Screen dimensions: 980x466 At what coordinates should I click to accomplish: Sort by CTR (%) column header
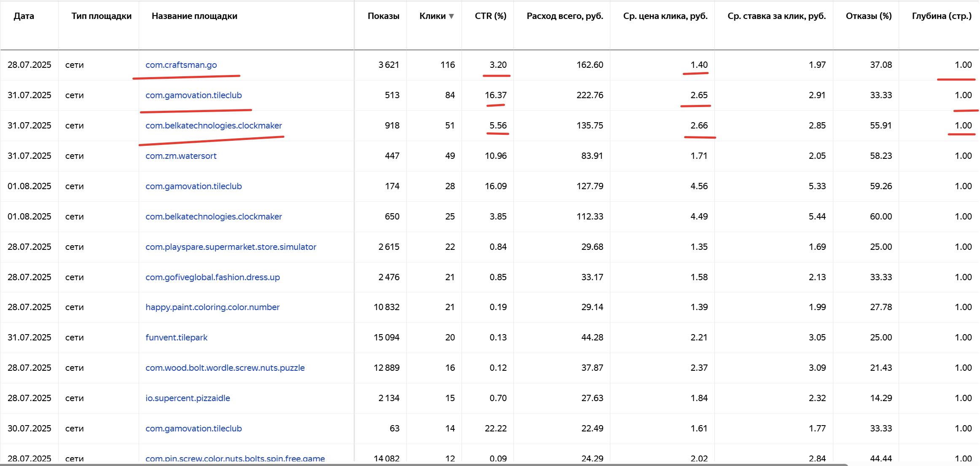coord(490,16)
